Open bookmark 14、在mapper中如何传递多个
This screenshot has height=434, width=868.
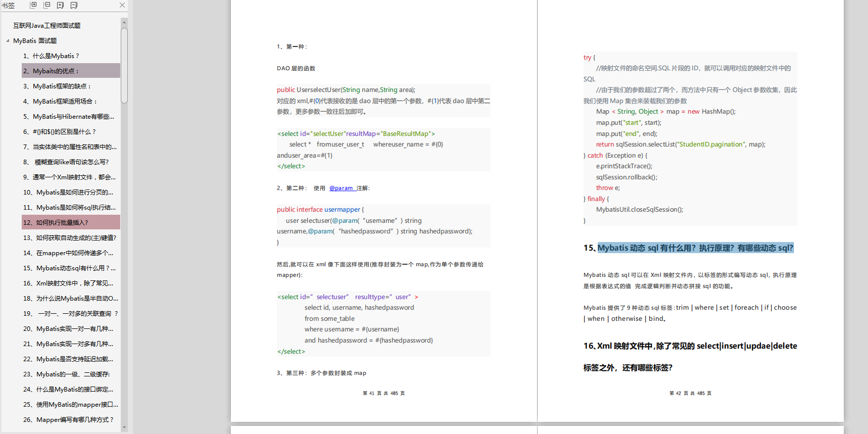tap(68, 253)
